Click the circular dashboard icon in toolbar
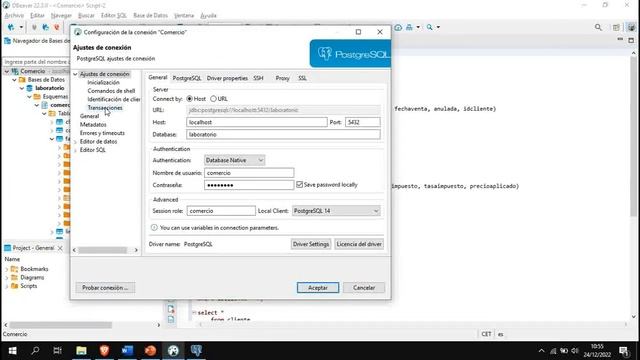This screenshot has width=640, height=360. coord(398,27)
